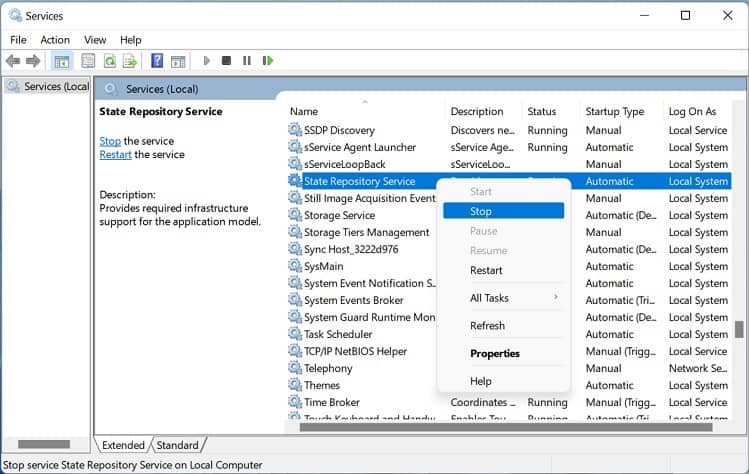The width and height of the screenshot is (749, 474).
Task: Click the Start Service play icon
Action: [206, 61]
